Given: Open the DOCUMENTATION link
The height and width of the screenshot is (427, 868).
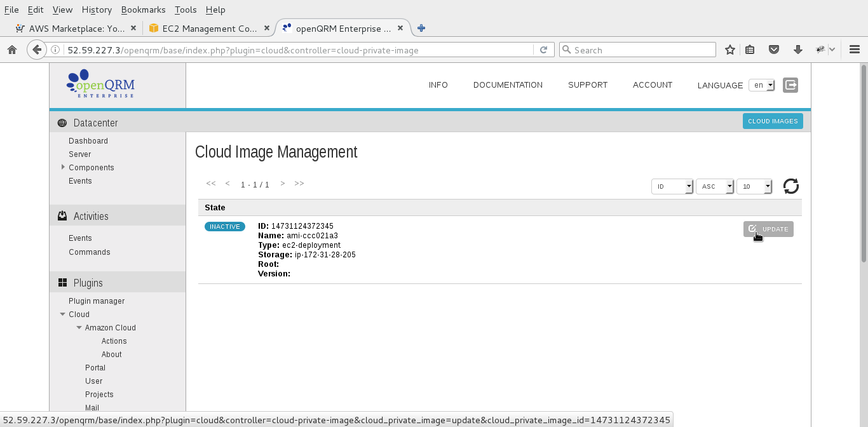Looking at the screenshot, I should (508, 85).
